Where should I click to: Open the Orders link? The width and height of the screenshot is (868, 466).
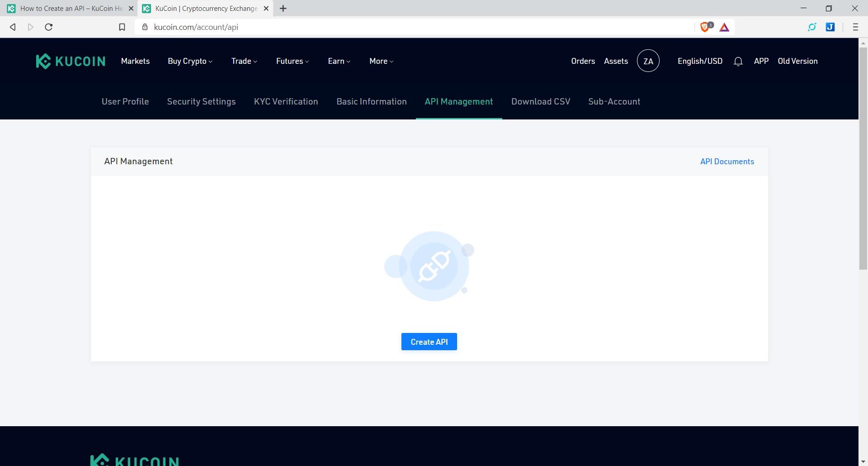point(583,61)
